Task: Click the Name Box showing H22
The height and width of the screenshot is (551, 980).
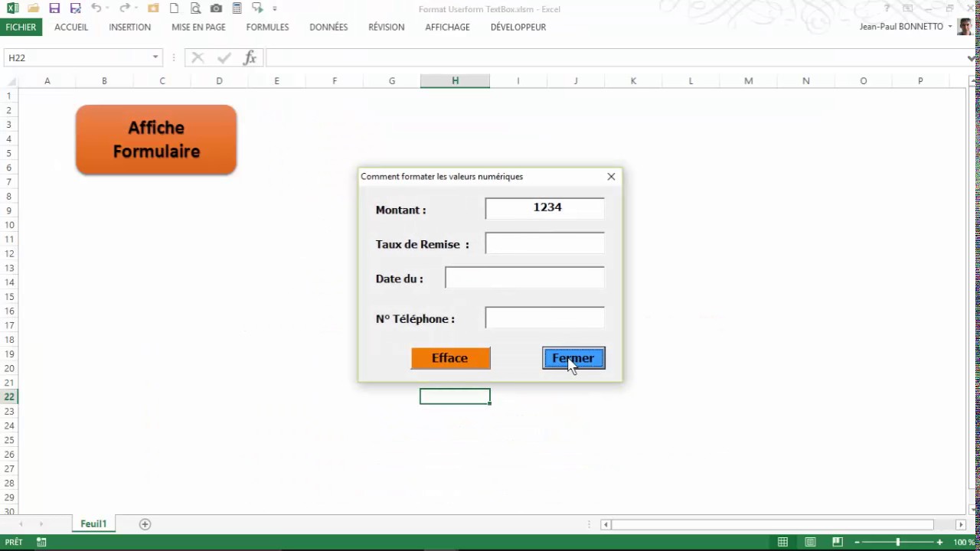Action: tap(77, 57)
